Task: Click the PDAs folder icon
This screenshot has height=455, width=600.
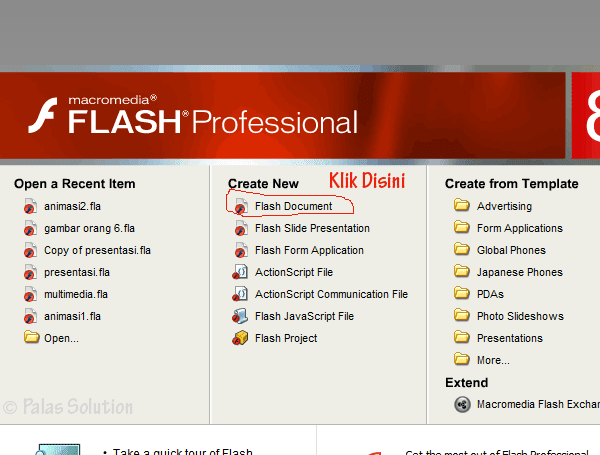Action: click(x=461, y=293)
